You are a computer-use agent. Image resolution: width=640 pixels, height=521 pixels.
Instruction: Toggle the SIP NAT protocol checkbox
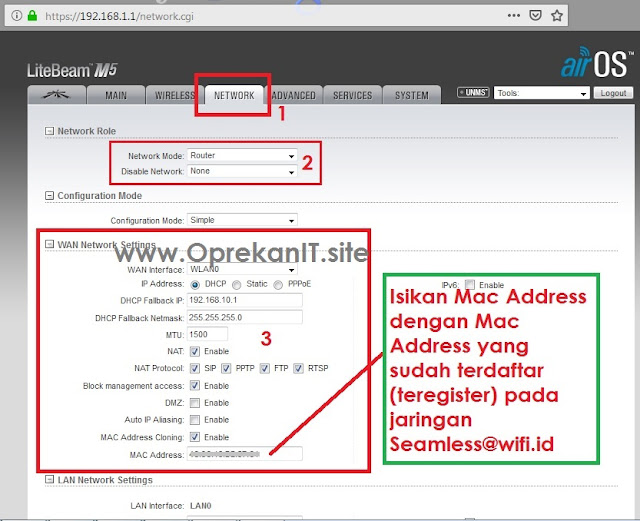point(195,368)
